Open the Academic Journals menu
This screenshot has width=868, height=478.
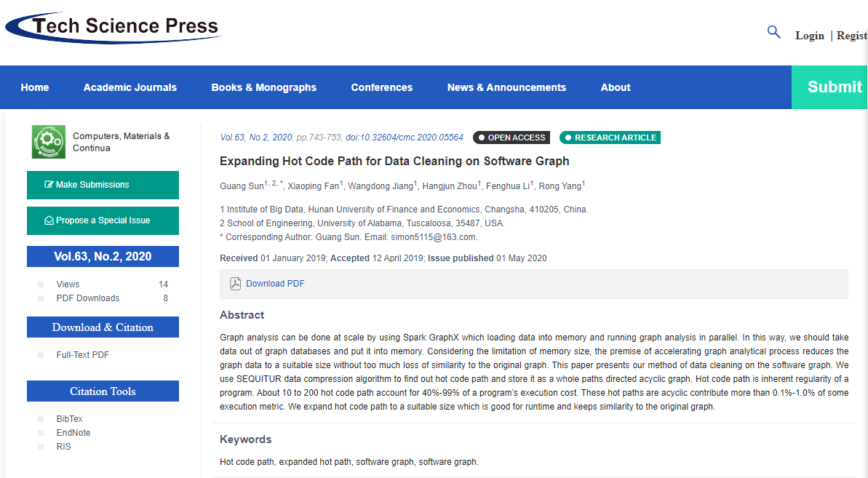coord(130,87)
